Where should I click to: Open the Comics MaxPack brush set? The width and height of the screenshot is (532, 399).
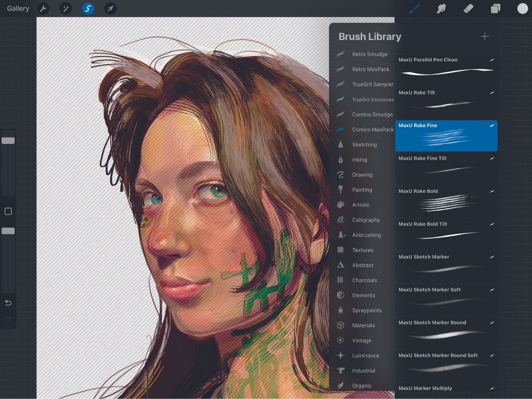pyautogui.click(x=373, y=129)
